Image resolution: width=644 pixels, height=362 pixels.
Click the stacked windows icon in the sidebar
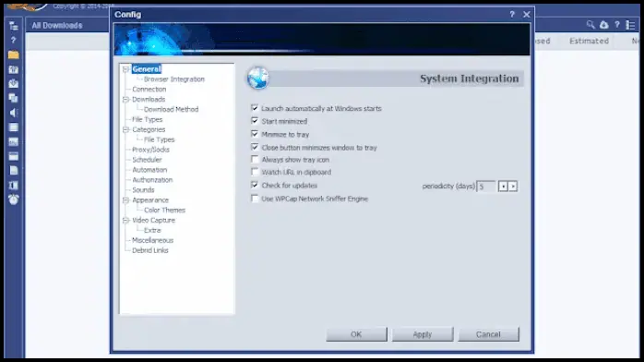tap(13, 98)
